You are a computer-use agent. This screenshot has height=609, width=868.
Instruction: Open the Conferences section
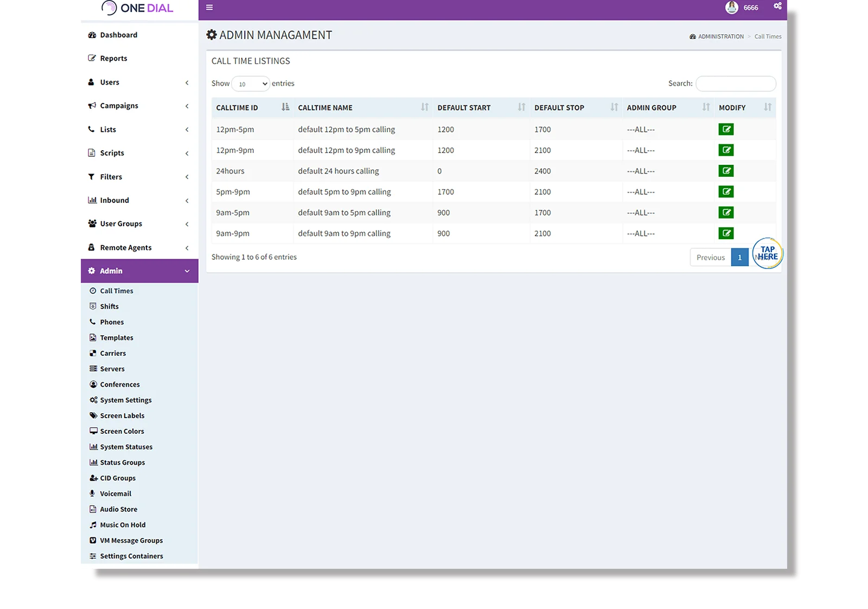pos(119,384)
